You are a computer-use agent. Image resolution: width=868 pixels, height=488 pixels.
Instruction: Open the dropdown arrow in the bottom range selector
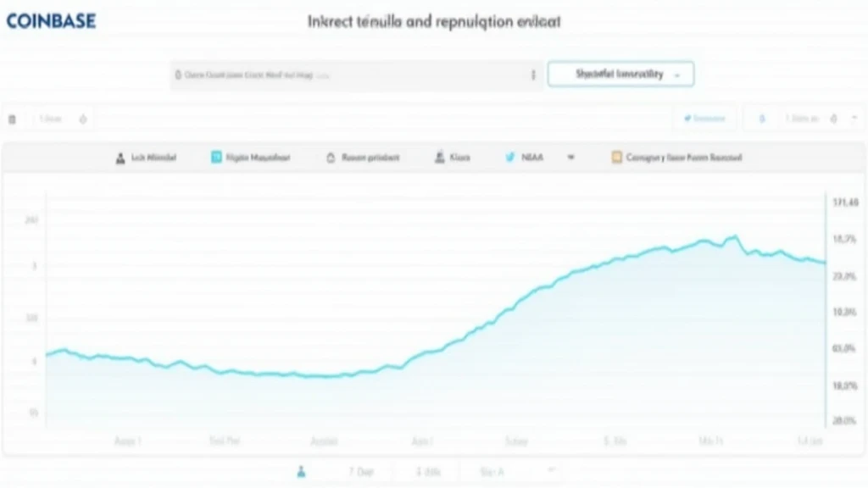click(x=552, y=470)
